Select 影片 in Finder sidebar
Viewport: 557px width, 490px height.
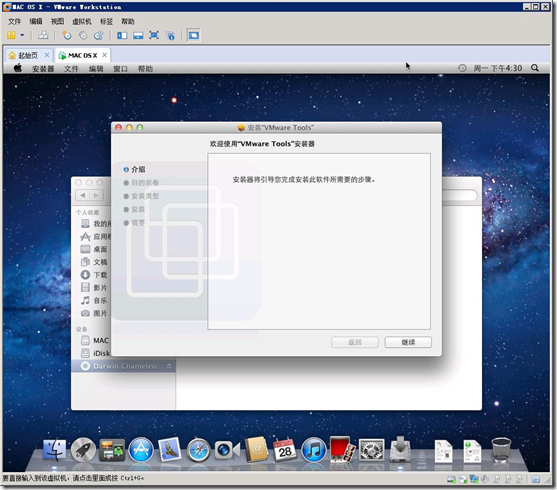(x=94, y=287)
